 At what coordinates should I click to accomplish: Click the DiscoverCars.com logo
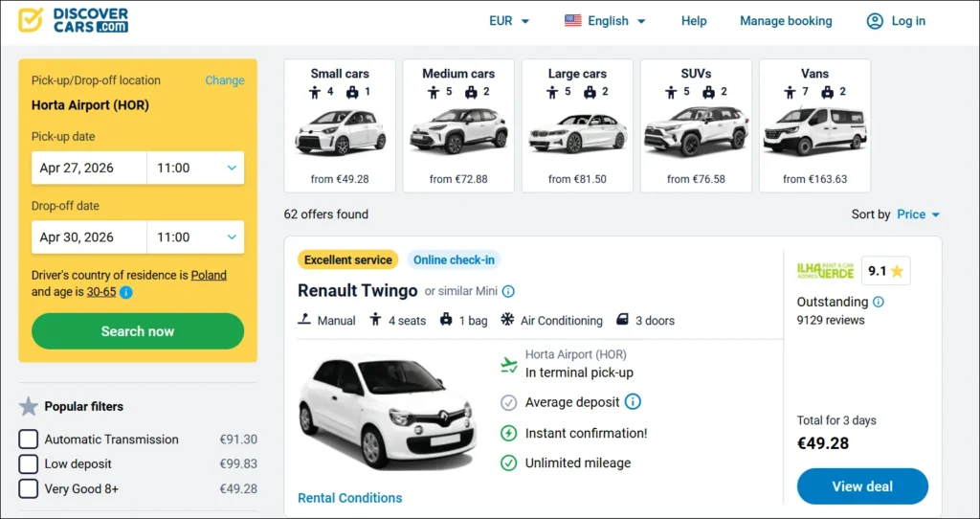click(x=73, y=20)
